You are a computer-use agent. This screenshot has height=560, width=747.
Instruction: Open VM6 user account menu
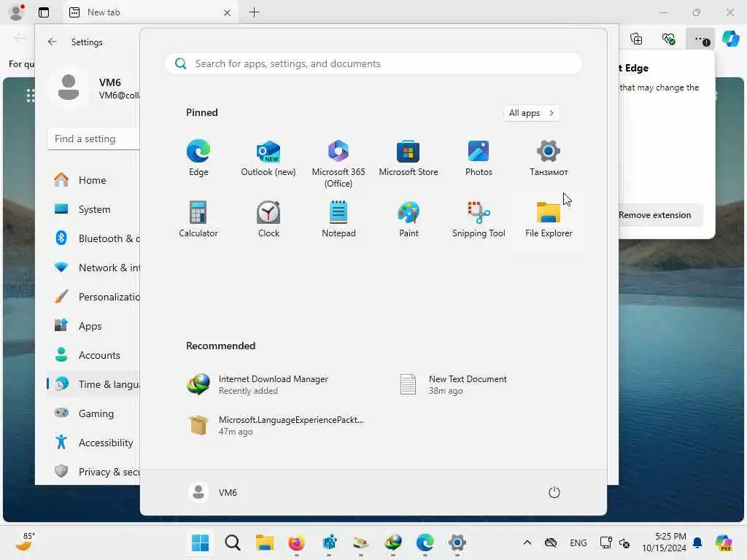pos(213,492)
